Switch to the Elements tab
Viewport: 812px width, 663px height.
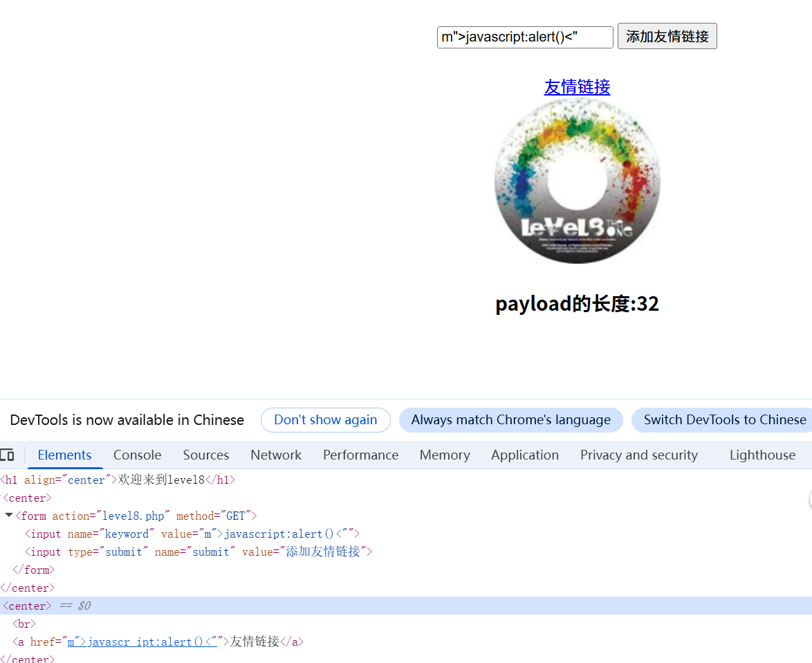[x=64, y=455]
